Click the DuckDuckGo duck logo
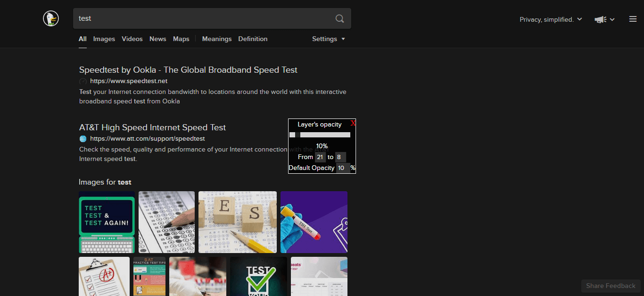Image resolution: width=644 pixels, height=296 pixels. coord(51,19)
